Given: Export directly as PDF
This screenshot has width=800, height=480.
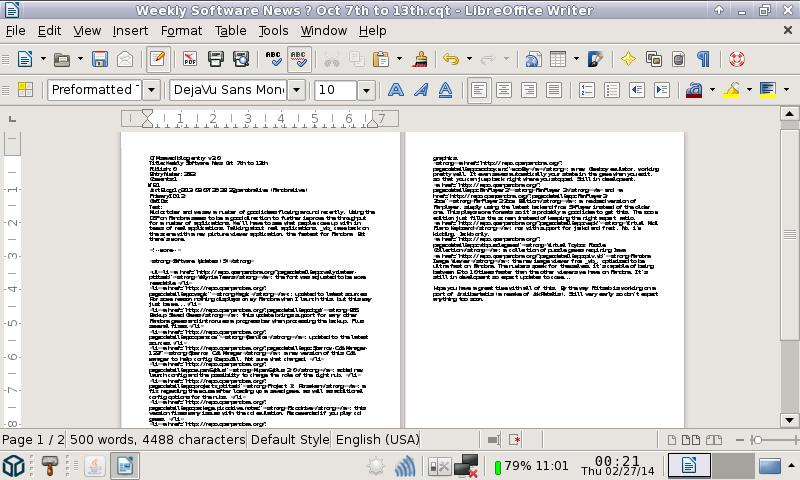Looking at the screenshot, I should click(x=190, y=59).
